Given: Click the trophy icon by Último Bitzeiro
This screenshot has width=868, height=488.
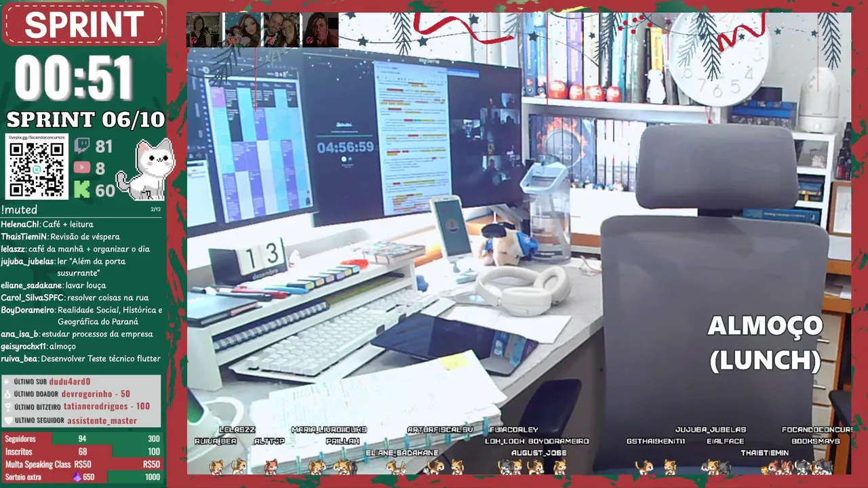Looking at the screenshot, I should point(7,407).
